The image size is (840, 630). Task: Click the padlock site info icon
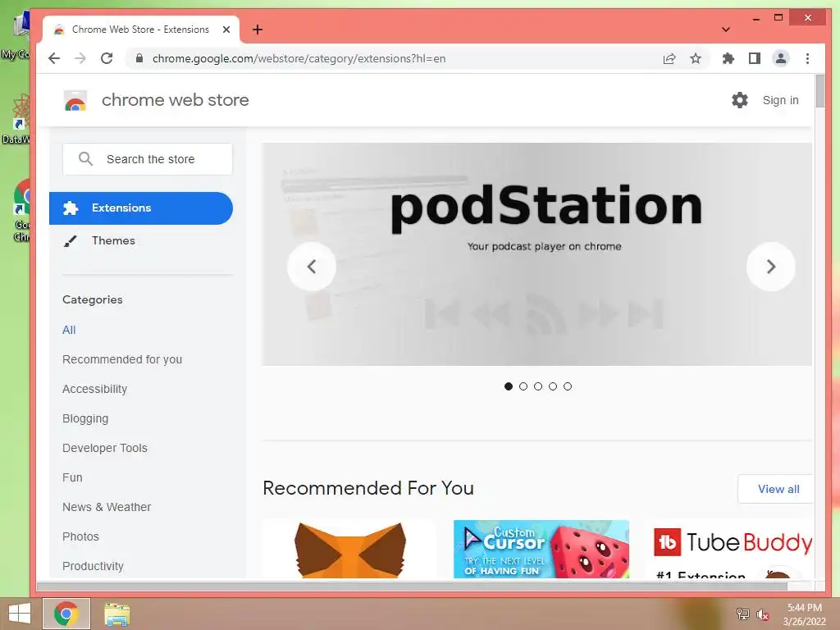pos(139,58)
